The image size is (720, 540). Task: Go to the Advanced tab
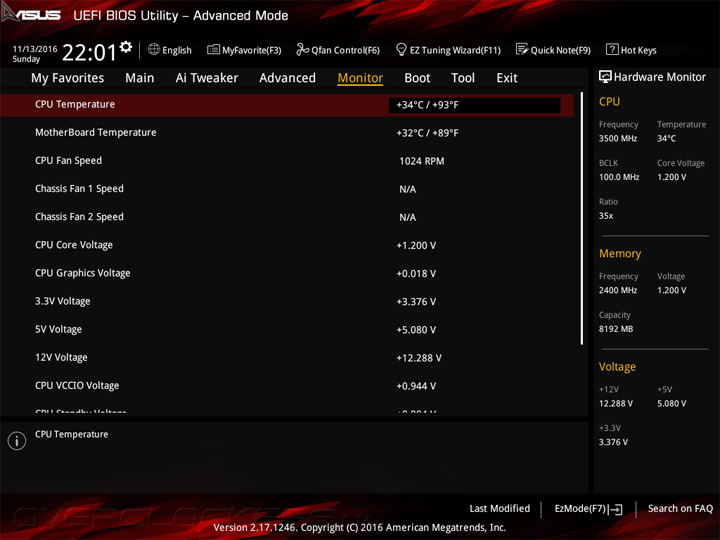[287, 78]
